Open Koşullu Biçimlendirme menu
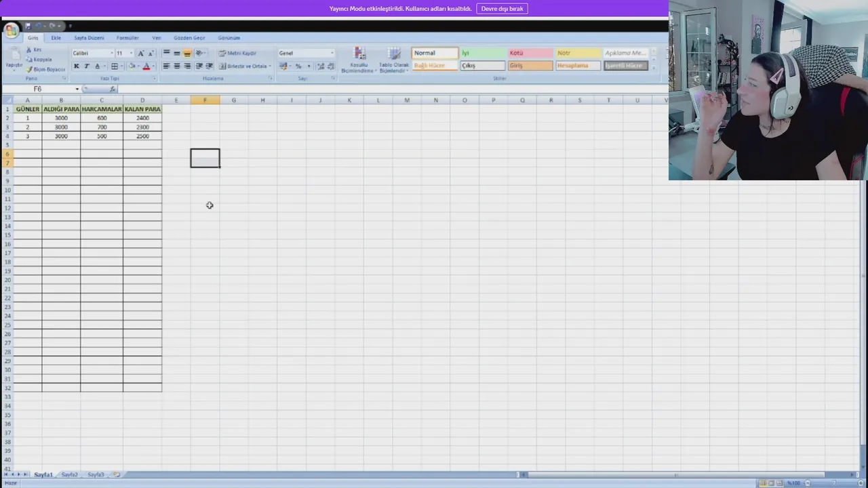The image size is (868, 488). pyautogui.click(x=358, y=60)
